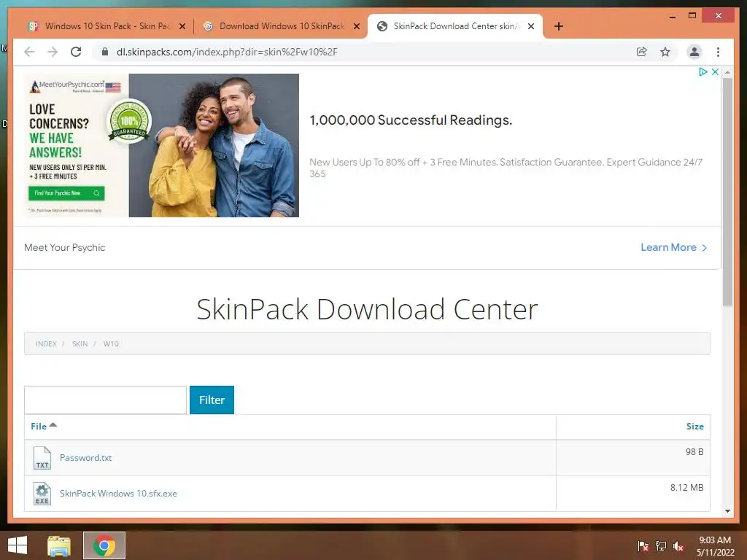Open a new tab with plus button
This screenshot has width=747, height=560.
[559, 26]
